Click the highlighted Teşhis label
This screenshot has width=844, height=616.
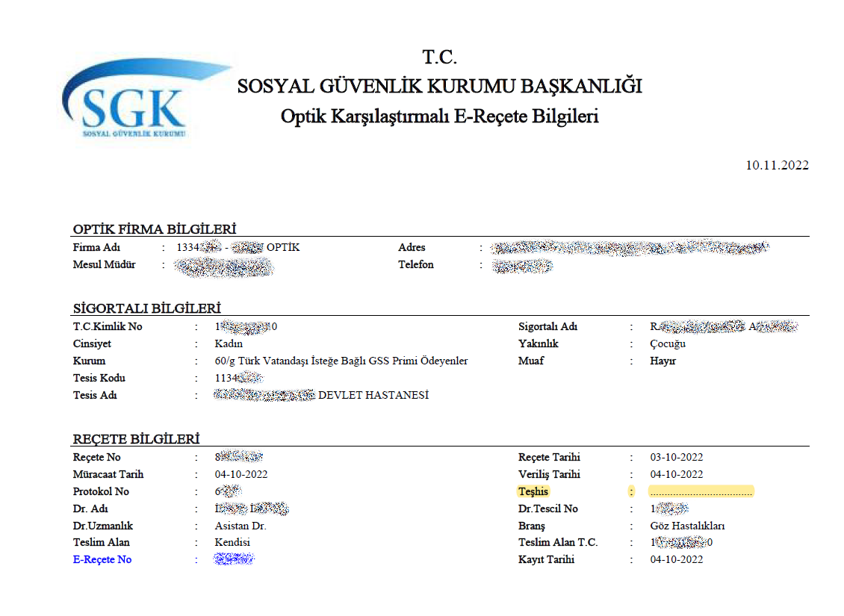533,491
